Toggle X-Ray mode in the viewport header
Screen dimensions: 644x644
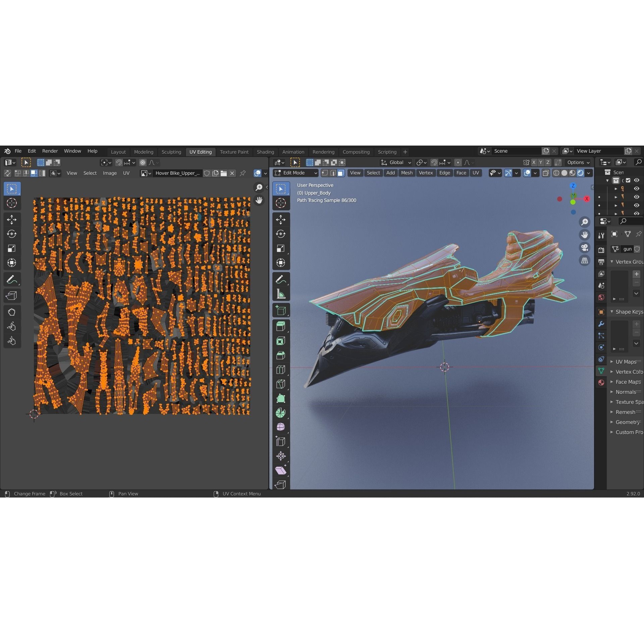(x=546, y=173)
